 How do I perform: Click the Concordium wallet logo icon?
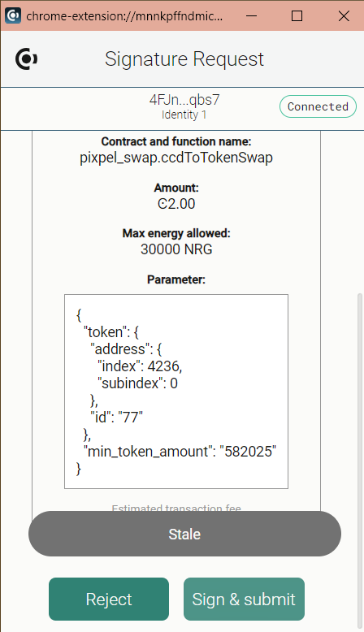(x=26, y=58)
